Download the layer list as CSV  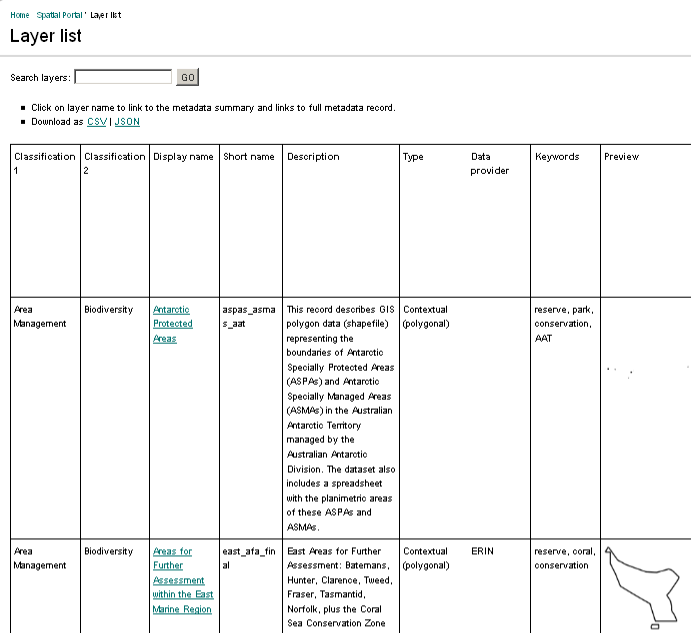(96, 122)
